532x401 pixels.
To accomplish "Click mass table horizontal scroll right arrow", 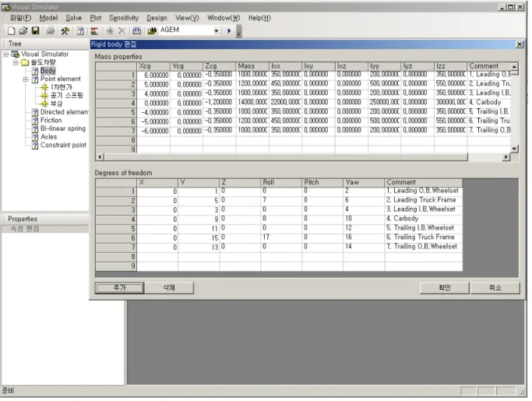I will [506, 157].
